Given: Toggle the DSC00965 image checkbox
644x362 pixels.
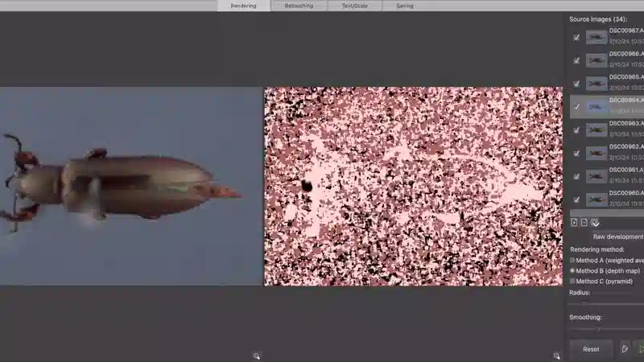Looking at the screenshot, I should click(x=576, y=84).
